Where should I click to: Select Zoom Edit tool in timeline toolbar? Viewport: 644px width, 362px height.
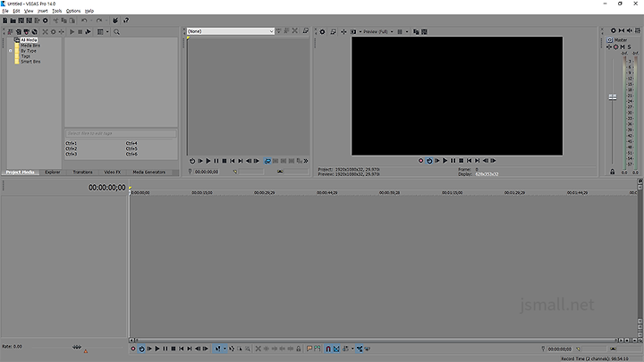(x=248, y=349)
